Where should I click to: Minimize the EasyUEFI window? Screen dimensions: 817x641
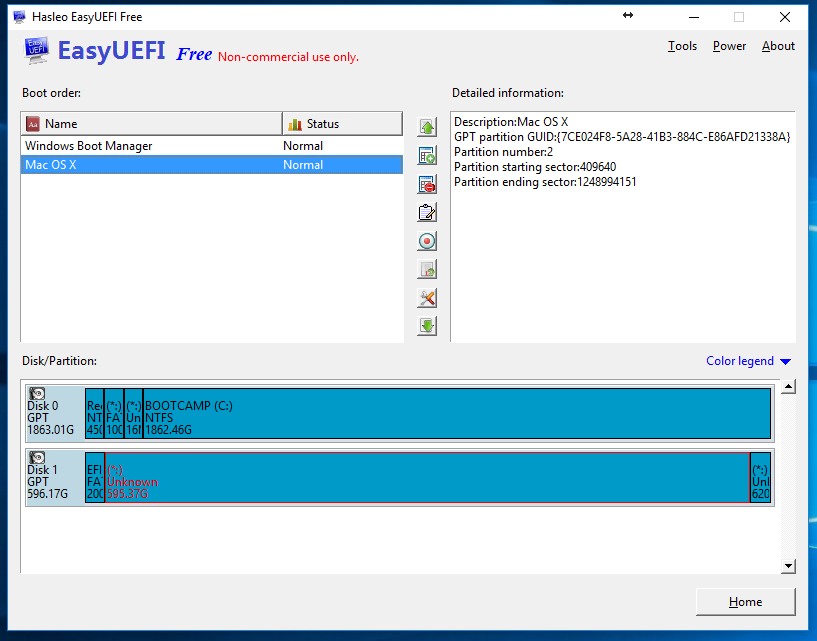[694, 17]
